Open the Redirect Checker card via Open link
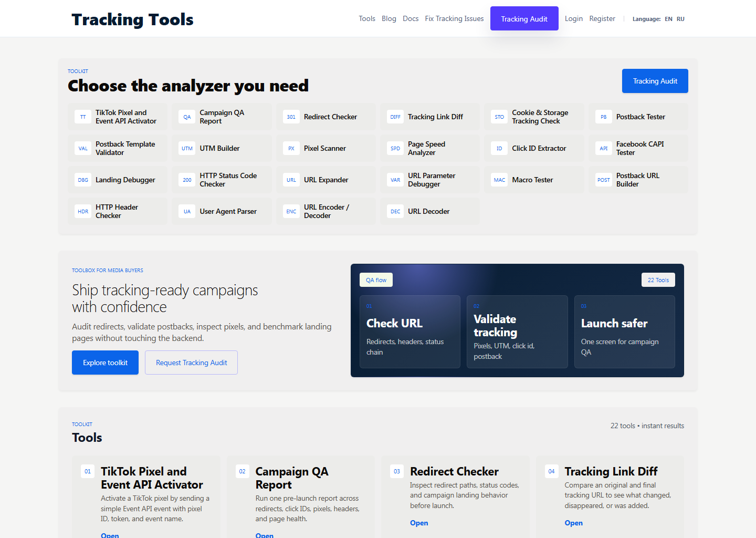The width and height of the screenshot is (756, 538). point(419,523)
